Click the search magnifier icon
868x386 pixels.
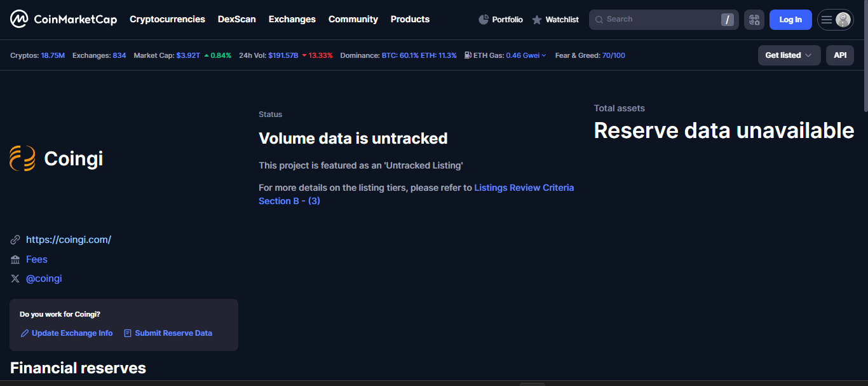pyautogui.click(x=599, y=20)
